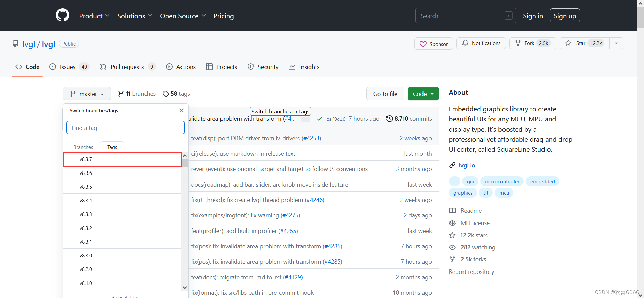The width and height of the screenshot is (644, 298).
Task: Go to GitHub home via Octocat logo
Action: click(63, 15)
